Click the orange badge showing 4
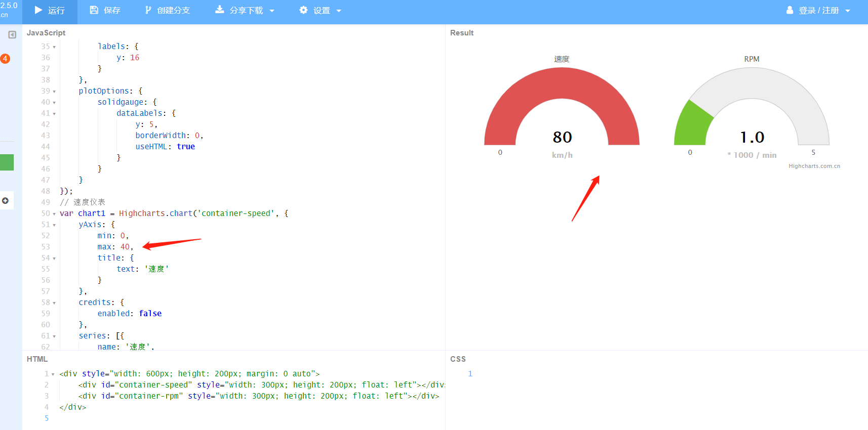This screenshot has height=430, width=868. 5,59
